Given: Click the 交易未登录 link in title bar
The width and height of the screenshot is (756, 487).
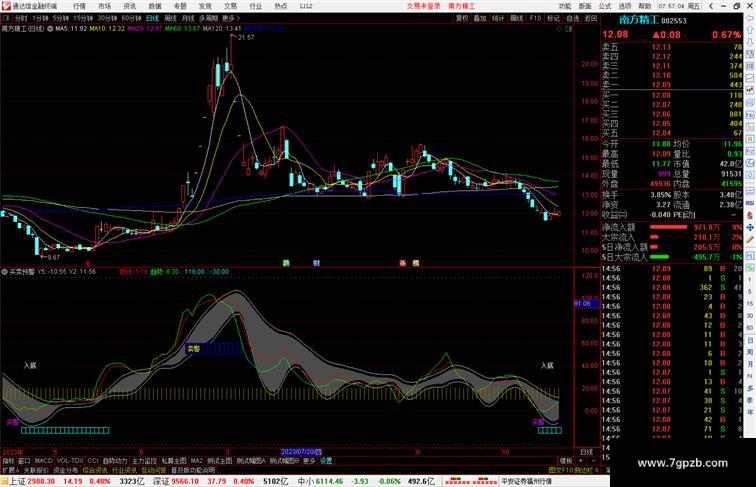Looking at the screenshot, I should [423, 6].
